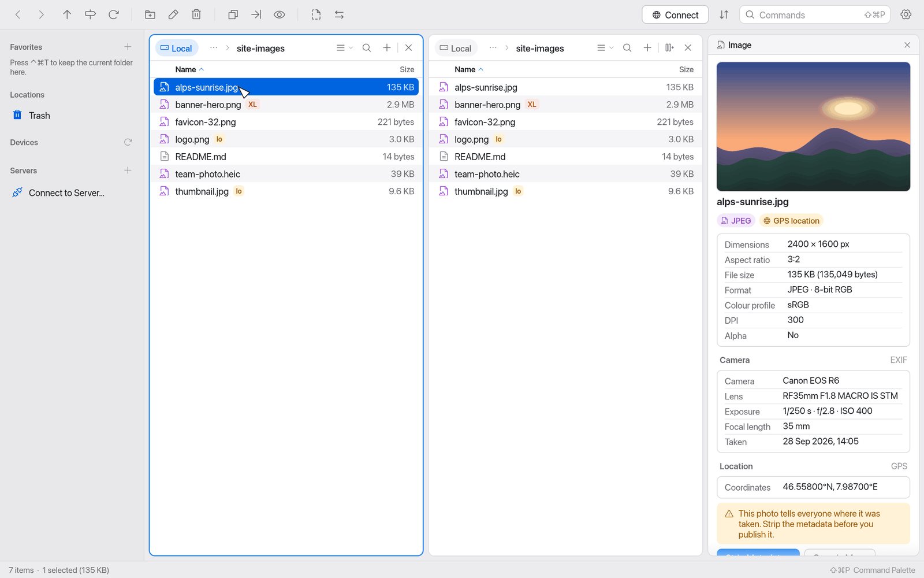Select the Local tab in right pane
The height and width of the screenshot is (578, 924).
pos(456,48)
